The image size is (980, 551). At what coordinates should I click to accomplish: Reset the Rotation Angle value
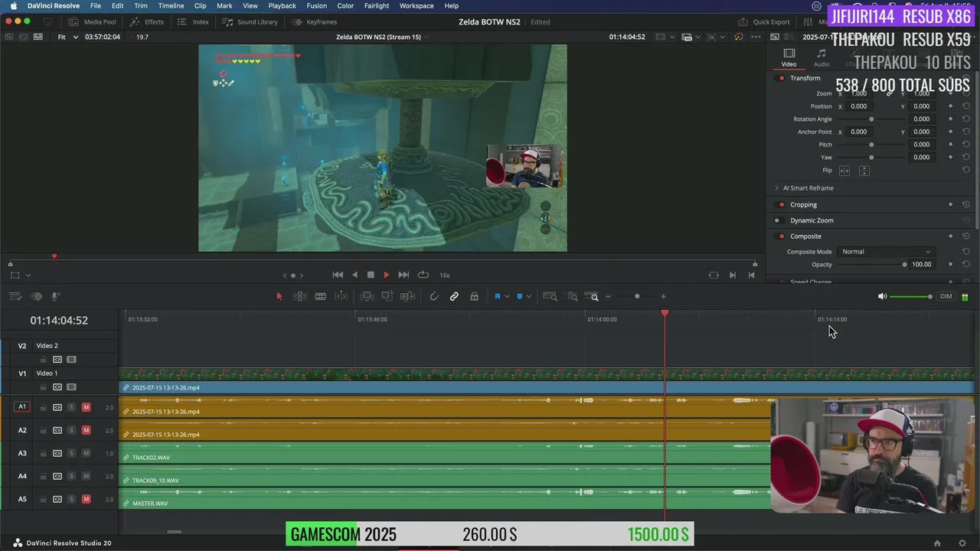(965, 119)
